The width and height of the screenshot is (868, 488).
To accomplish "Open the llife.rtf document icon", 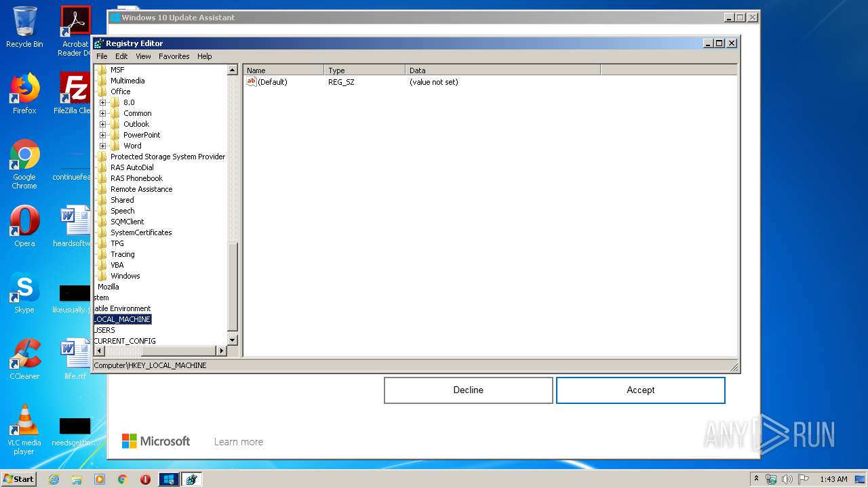I will tap(75, 359).
